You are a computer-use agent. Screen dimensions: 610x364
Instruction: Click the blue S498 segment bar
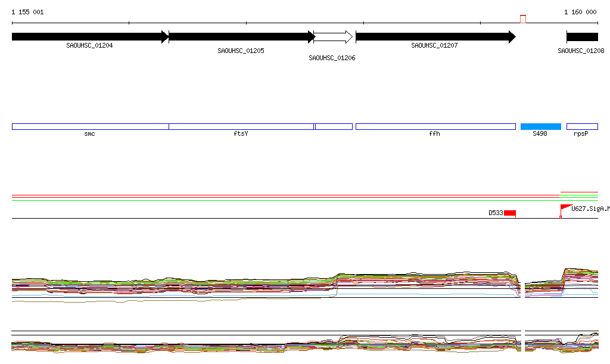tap(540, 126)
